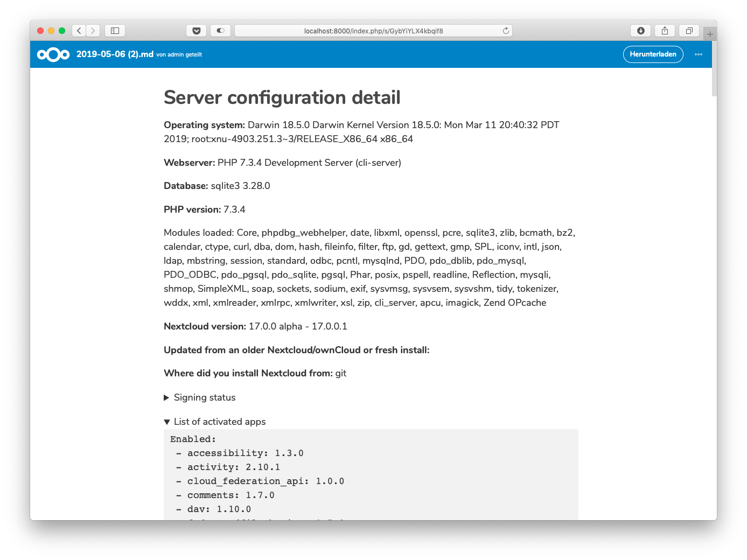Image resolution: width=747 pixels, height=560 pixels.
Task: Open the Pocket extension icon
Action: pos(197,31)
